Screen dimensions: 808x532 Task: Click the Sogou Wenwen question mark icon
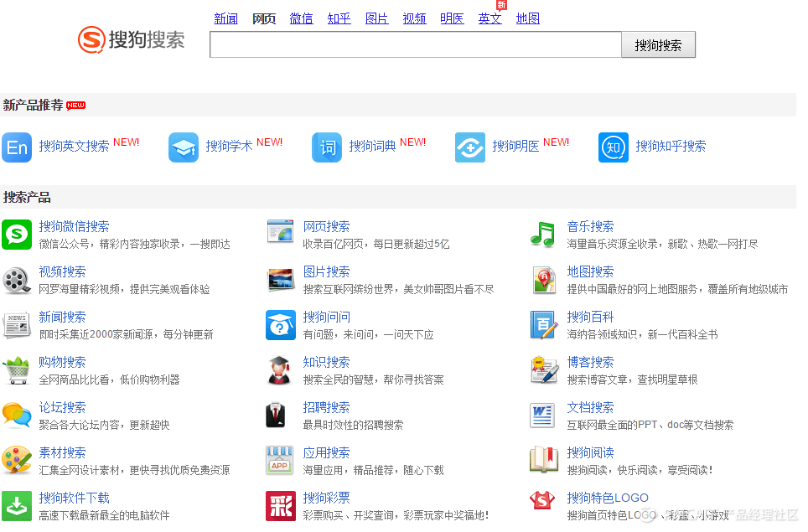point(281,325)
